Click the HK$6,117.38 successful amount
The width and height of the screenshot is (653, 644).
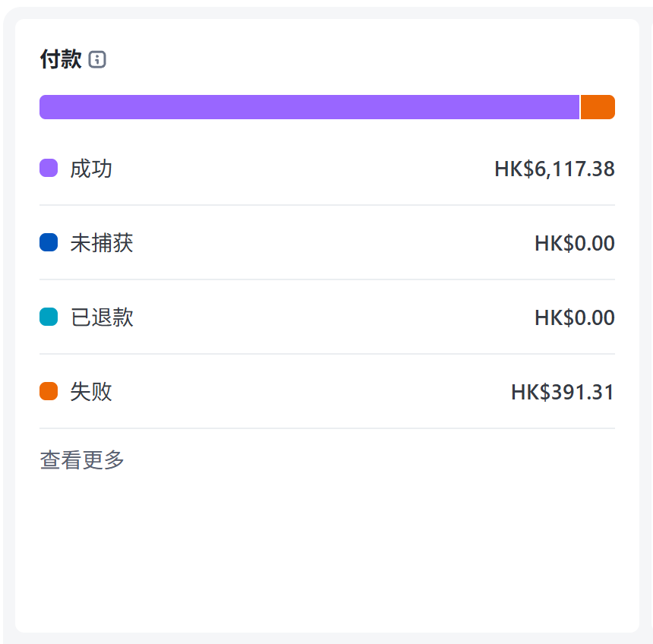click(x=554, y=169)
